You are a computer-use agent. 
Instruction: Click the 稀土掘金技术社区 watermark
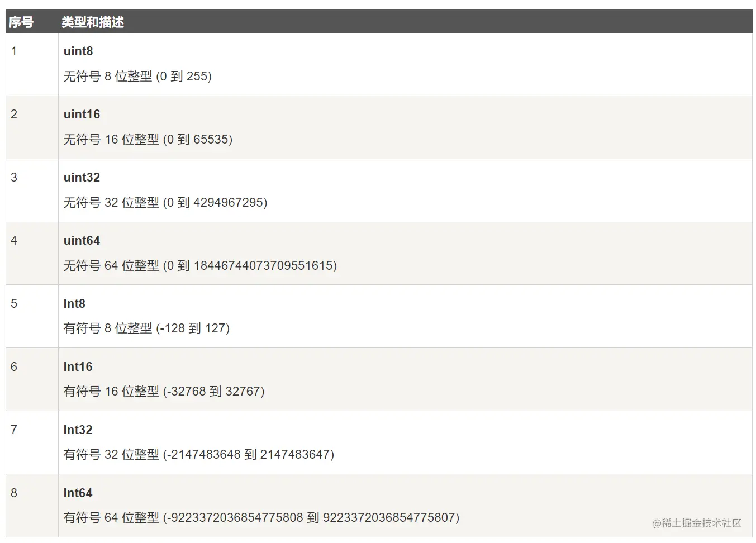(x=697, y=523)
